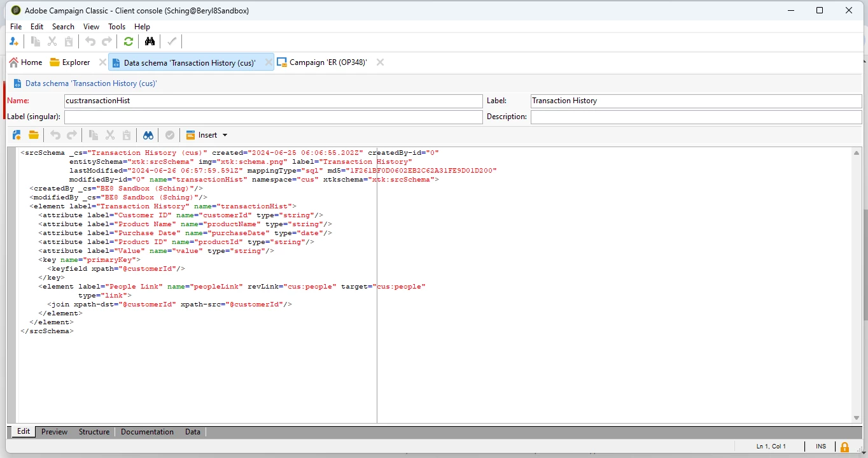
Task: Click the blue binoculars find icon
Action: (x=148, y=135)
